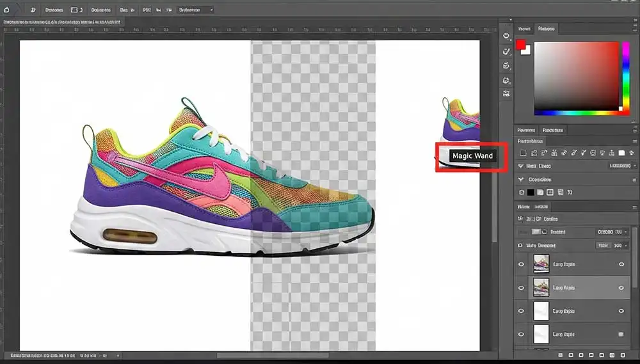This screenshot has height=364, width=640.
Task: Select the fourth tool in the vertical tool strip
Action: pyautogui.click(x=506, y=81)
